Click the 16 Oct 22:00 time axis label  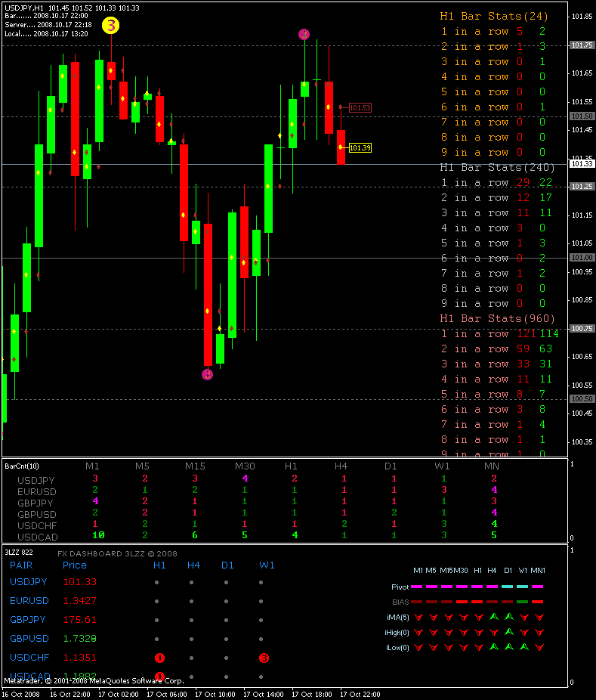(x=70, y=695)
